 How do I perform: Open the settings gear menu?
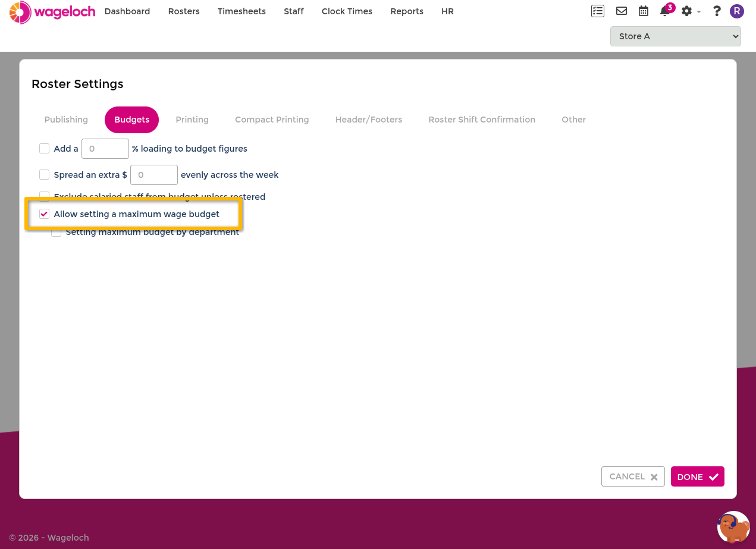tap(690, 11)
